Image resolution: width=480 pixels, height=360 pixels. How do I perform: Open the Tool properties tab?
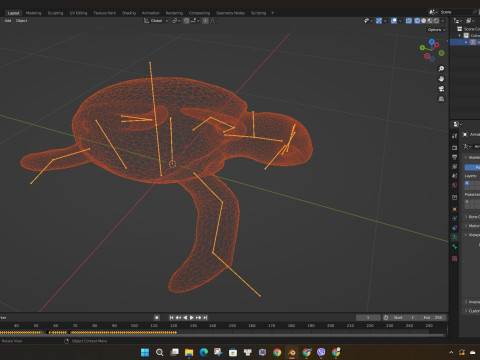coord(454,136)
